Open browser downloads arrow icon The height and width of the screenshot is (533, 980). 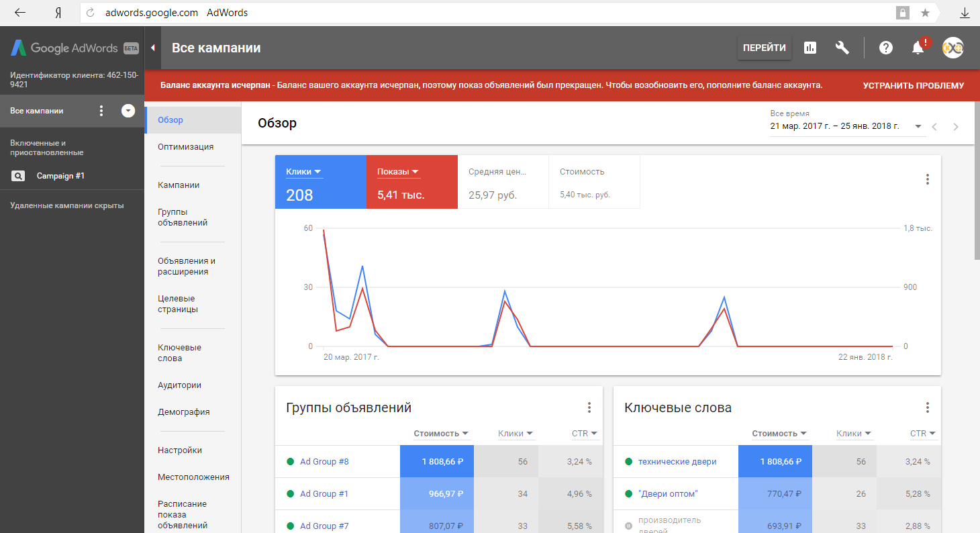[x=964, y=13]
